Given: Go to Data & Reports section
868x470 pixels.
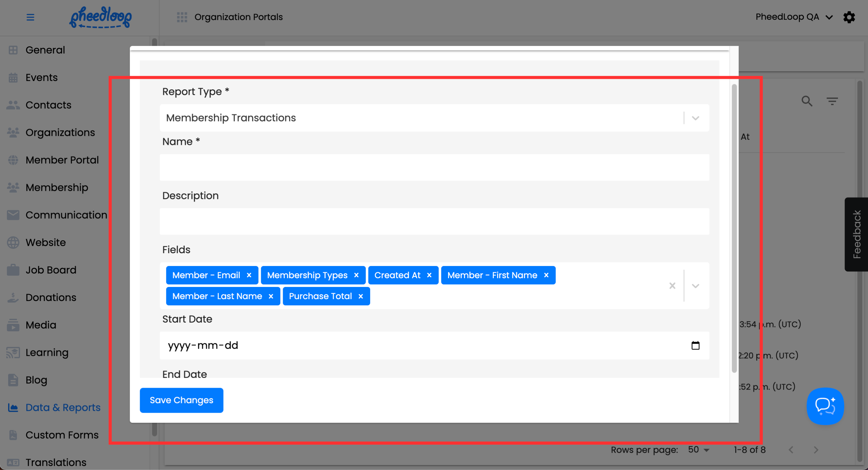Looking at the screenshot, I should 63,407.
